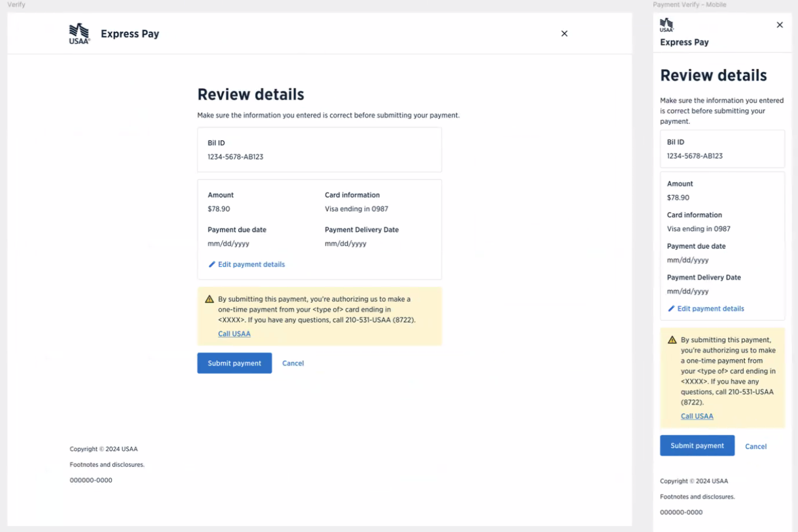Close the desktop Express Pay dialog
Screen dimensions: 798x532
[x=564, y=33]
